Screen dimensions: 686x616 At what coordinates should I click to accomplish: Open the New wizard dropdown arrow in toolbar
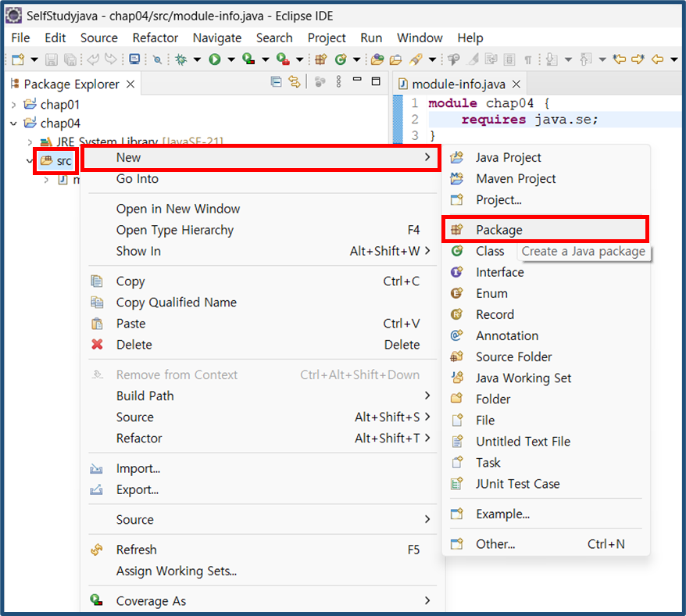[x=34, y=59]
